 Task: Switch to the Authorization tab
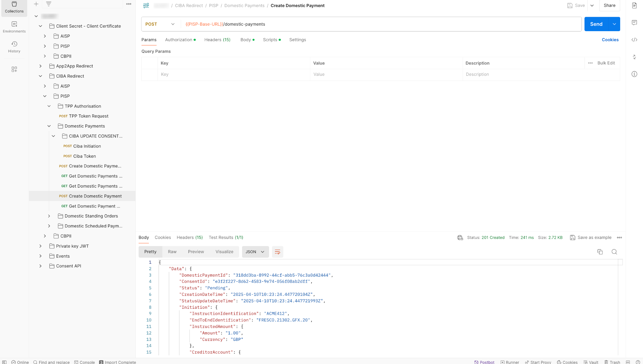[179, 40]
